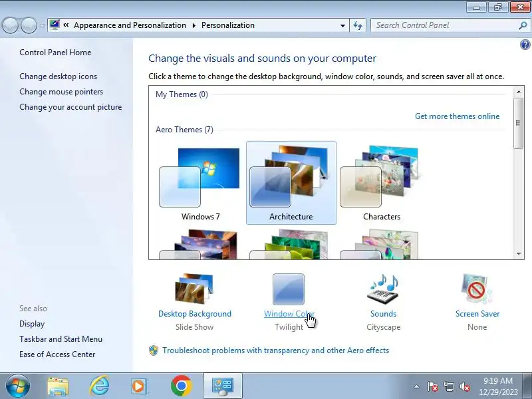Image resolution: width=532 pixels, height=399 pixels.
Task: Click the refresh button beside address bar
Action: click(x=358, y=25)
